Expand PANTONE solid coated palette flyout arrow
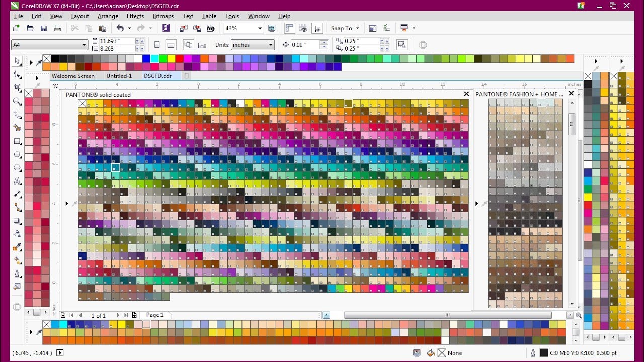The height and width of the screenshot is (362, 644). pos(67,203)
